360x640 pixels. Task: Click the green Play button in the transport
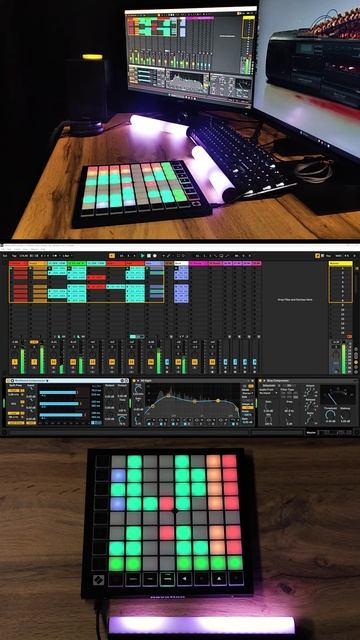coord(142,256)
